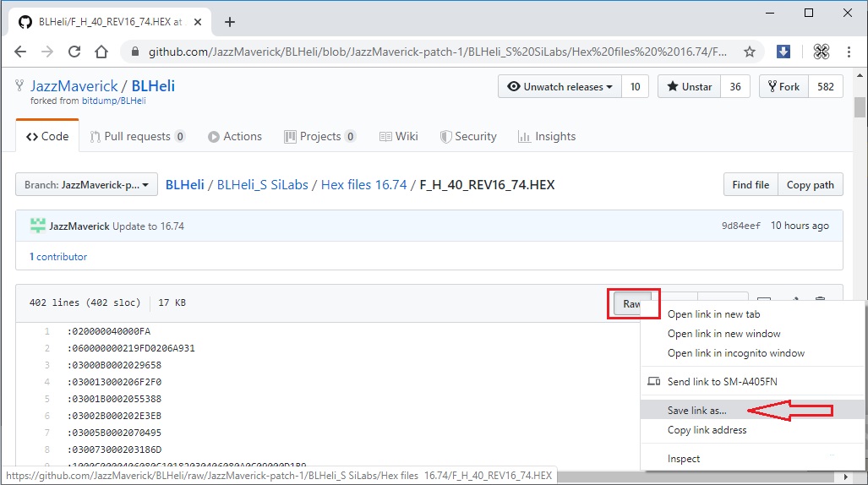This screenshot has width=868, height=485.
Task: Bookmark this page with the star icon
Action: tap(750, 52)
